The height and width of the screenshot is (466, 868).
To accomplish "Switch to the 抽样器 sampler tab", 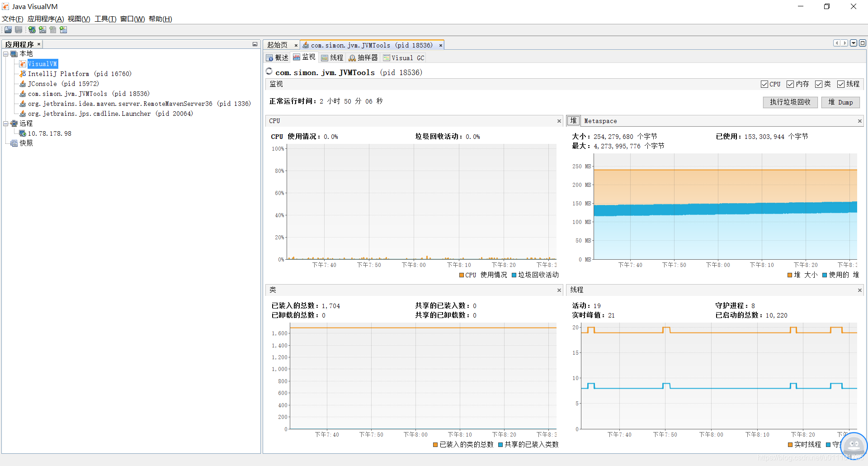I will [363, 58].
